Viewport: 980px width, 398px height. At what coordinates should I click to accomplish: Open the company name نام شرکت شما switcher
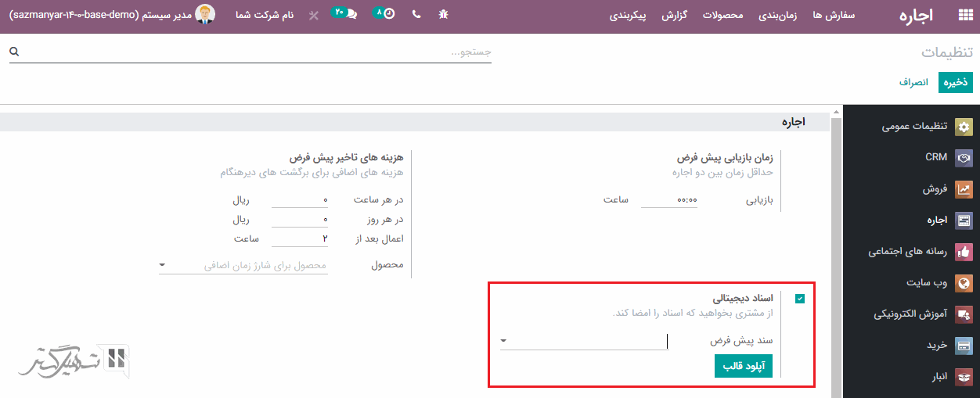click(x=265, y=15)
